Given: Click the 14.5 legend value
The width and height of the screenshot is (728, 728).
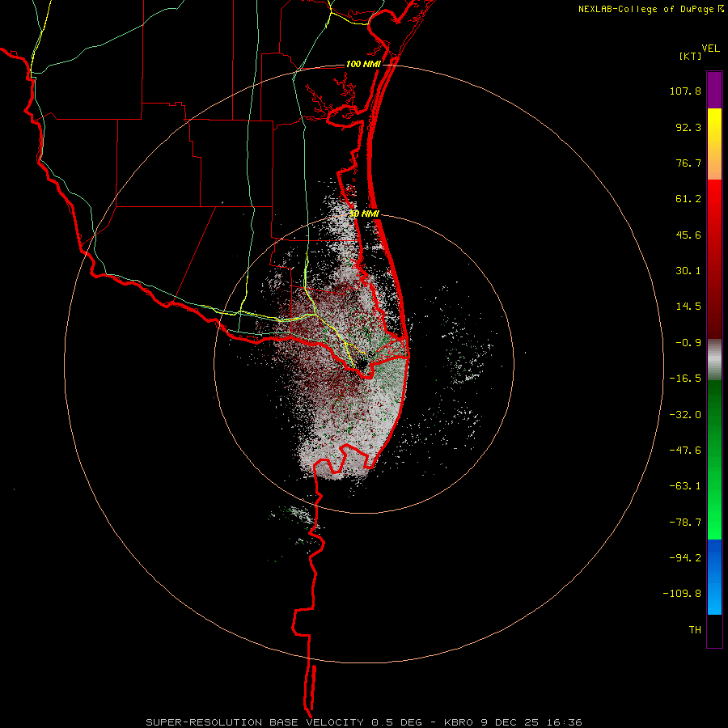Looking at the screenshot, I should 688,307.
